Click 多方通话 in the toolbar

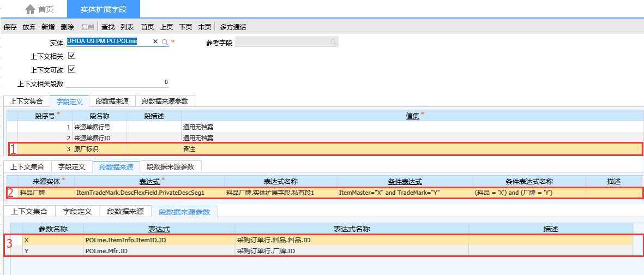[233, 27]
